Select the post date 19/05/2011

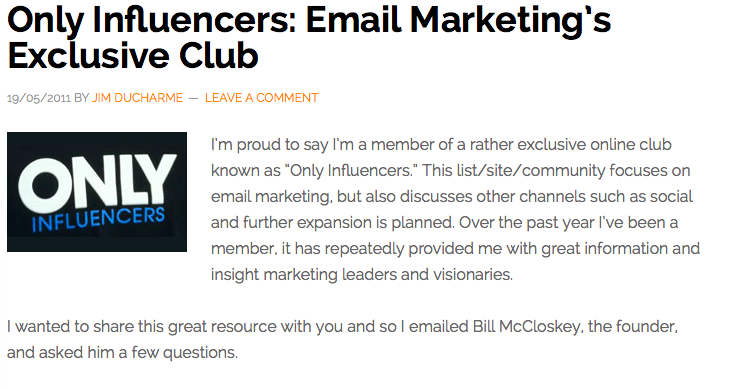click(38, 98)
